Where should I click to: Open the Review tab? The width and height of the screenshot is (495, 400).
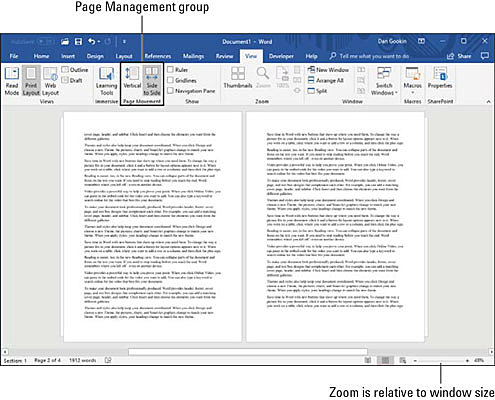point(224,56)
